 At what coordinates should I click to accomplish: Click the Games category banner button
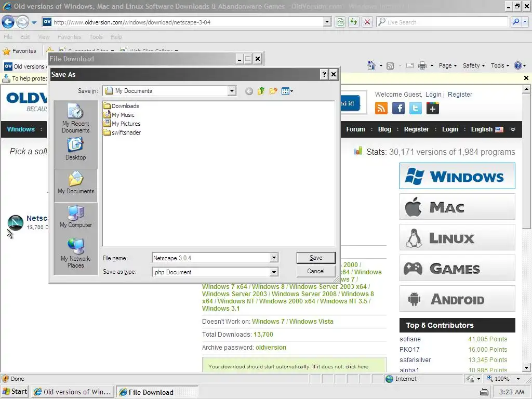457,268
